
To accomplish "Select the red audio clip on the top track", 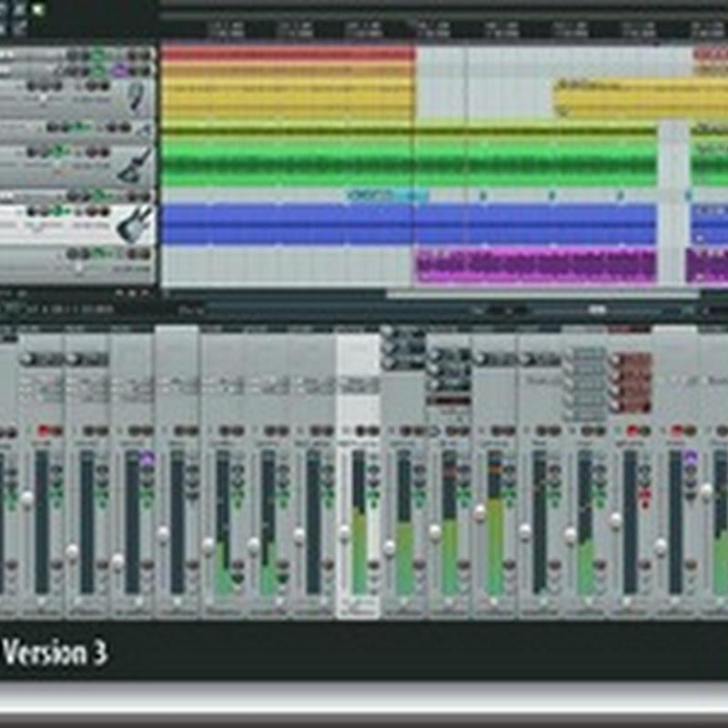I will coord(288,53).
